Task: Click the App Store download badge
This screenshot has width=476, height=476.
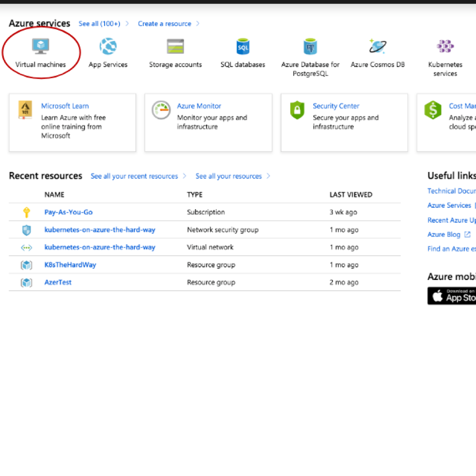Action: 452,296
